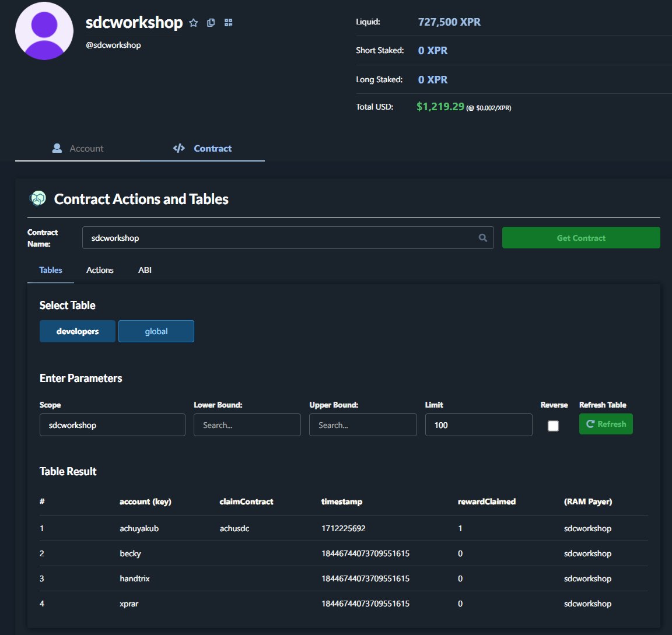Viewport: 672px width, 635px height.
Task: Click the account (key) column header
Action: click(x=145, y=501)
